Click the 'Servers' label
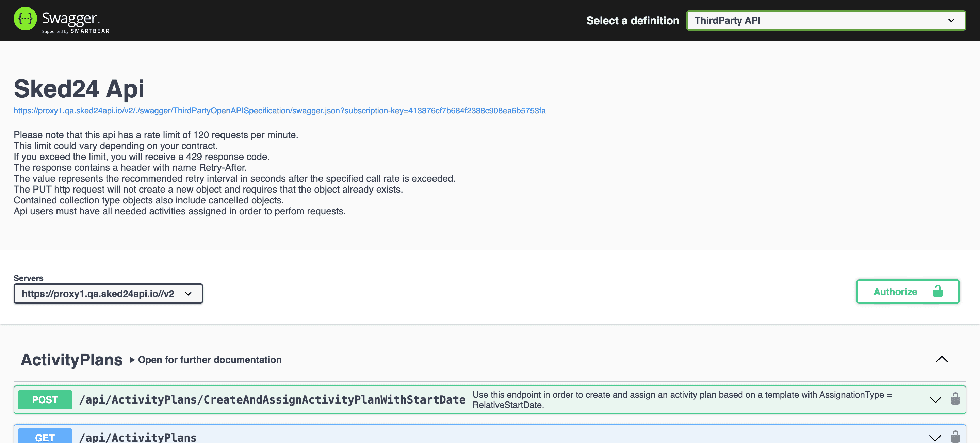This screenshot has height=443, width=980. (29, 278)
